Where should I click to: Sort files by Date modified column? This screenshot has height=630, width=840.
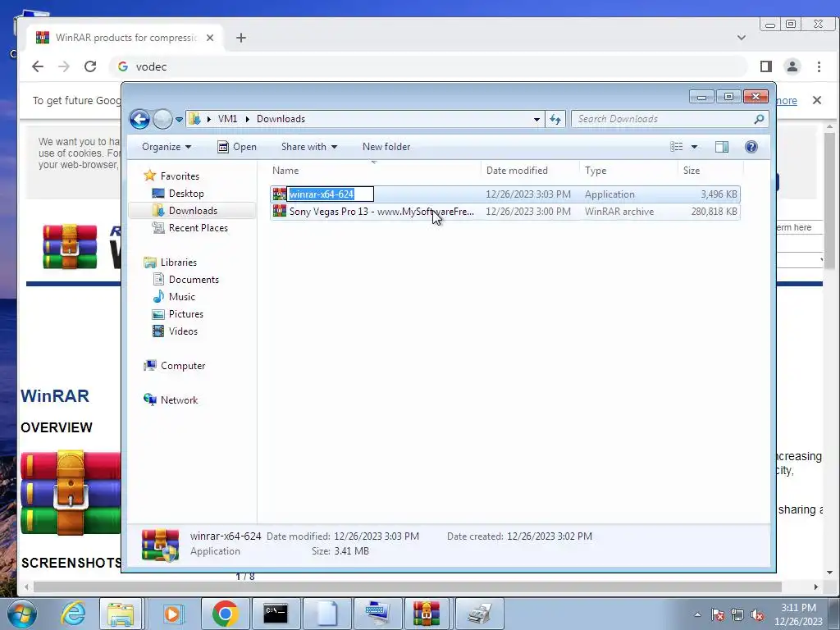pos(530,171)
